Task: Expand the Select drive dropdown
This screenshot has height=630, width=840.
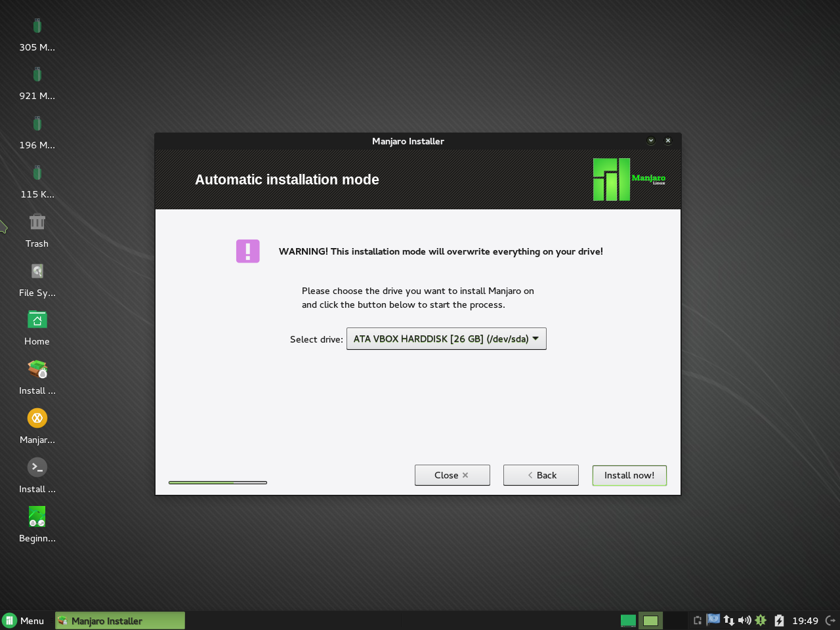Action: coord(446,339)
